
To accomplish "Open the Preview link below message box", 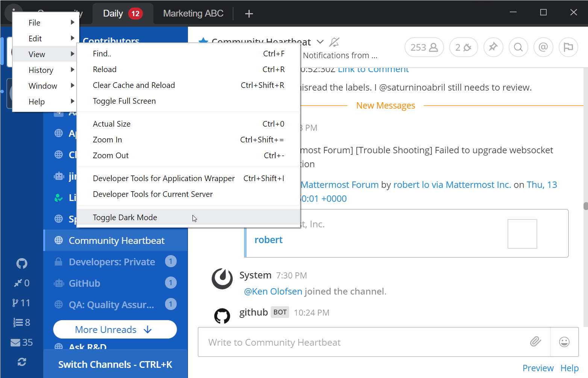I will (x=538, y=368).
